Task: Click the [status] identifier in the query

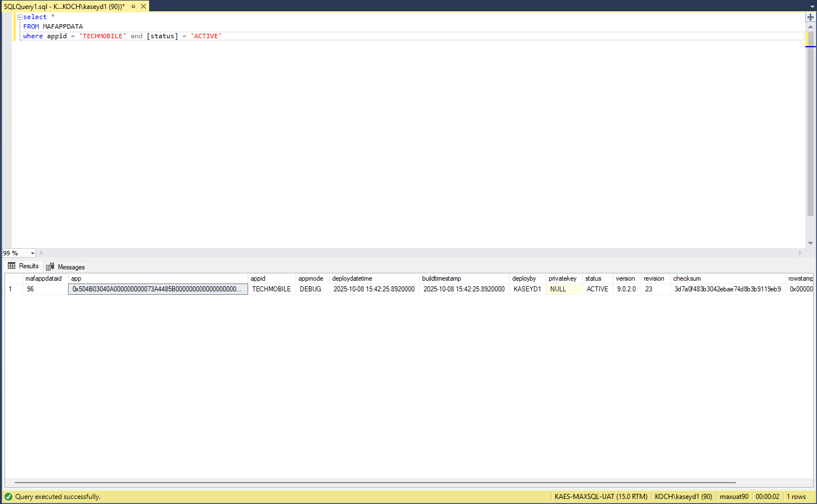Action: pos(163,36)
